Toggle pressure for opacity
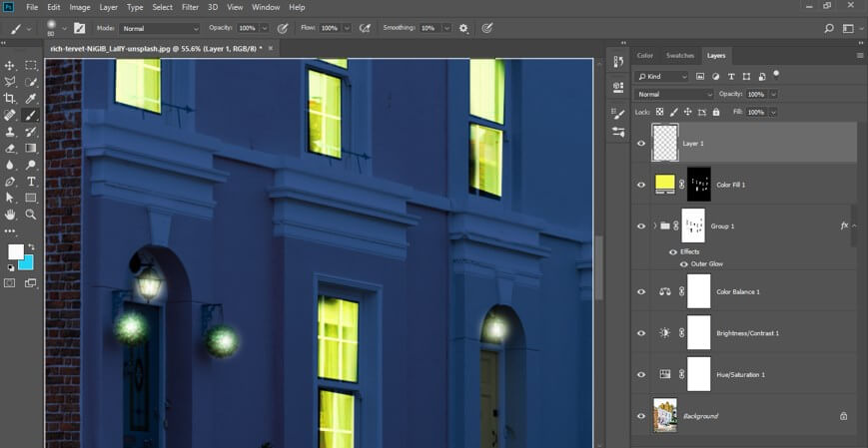Viewport: 868px width, 448px height. 283,28
